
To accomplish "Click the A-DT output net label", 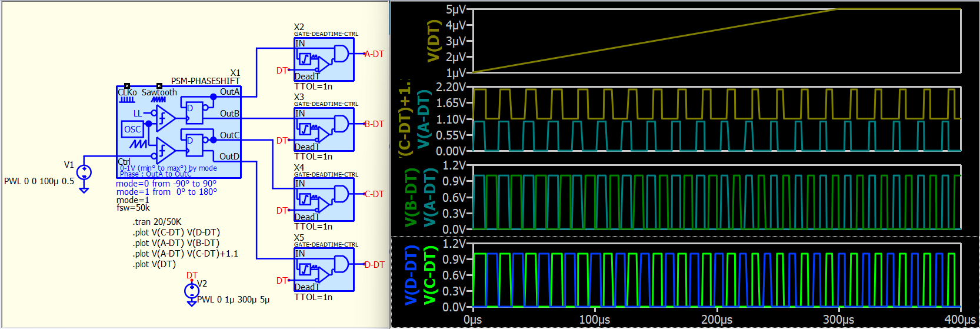I will pos(374,54).
